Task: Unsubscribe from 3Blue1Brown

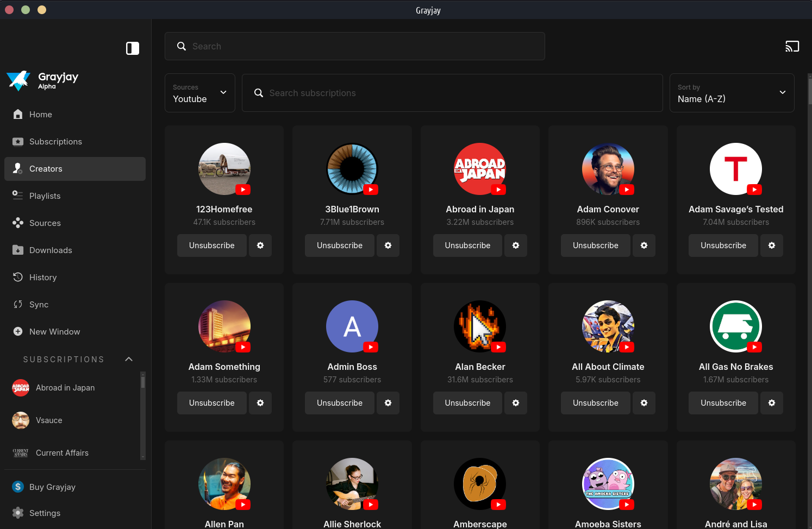Action: [x=339, y=245]
